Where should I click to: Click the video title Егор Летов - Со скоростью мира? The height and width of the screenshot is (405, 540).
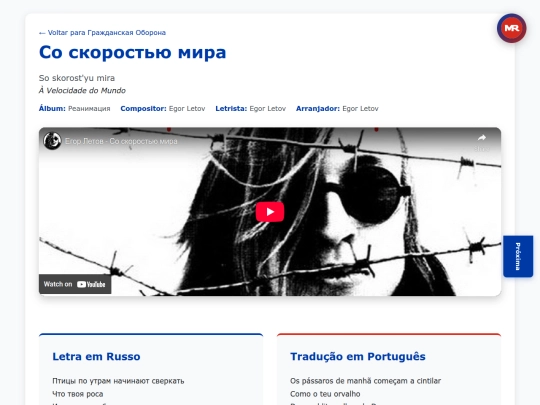point(121,141)
